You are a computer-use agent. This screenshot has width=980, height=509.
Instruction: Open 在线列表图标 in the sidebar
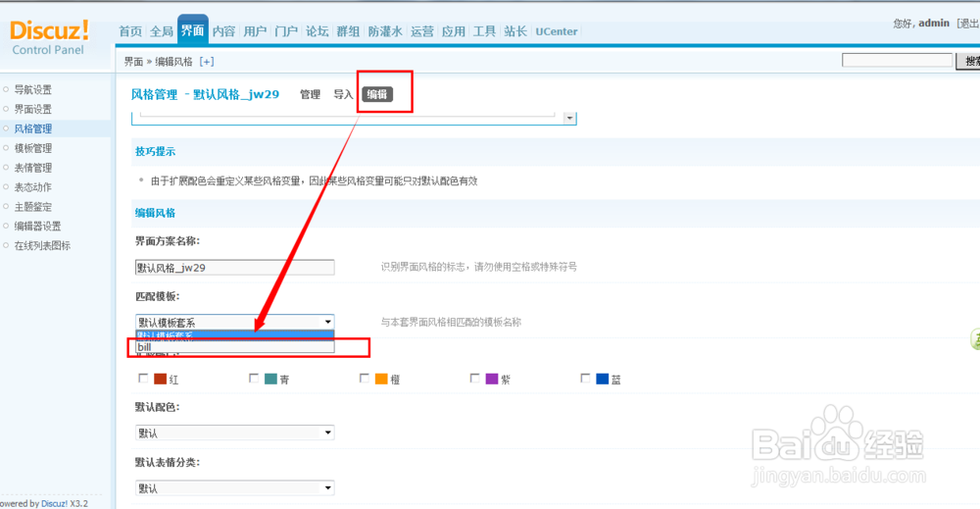pos(42,245)
